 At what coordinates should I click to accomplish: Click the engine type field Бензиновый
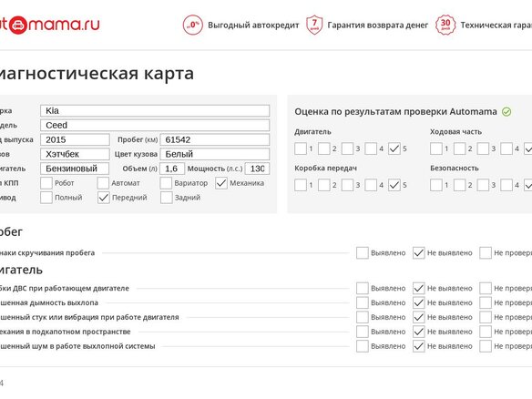point(75,169)
